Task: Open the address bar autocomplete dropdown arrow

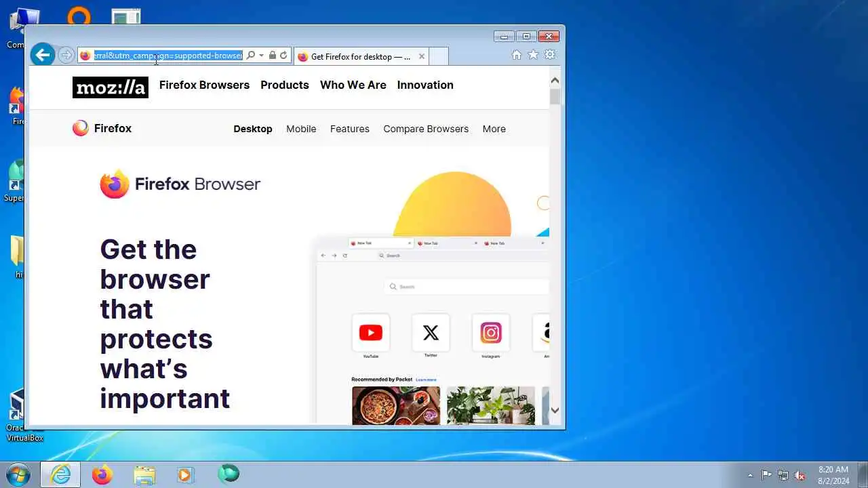Action: click(261, 56)
